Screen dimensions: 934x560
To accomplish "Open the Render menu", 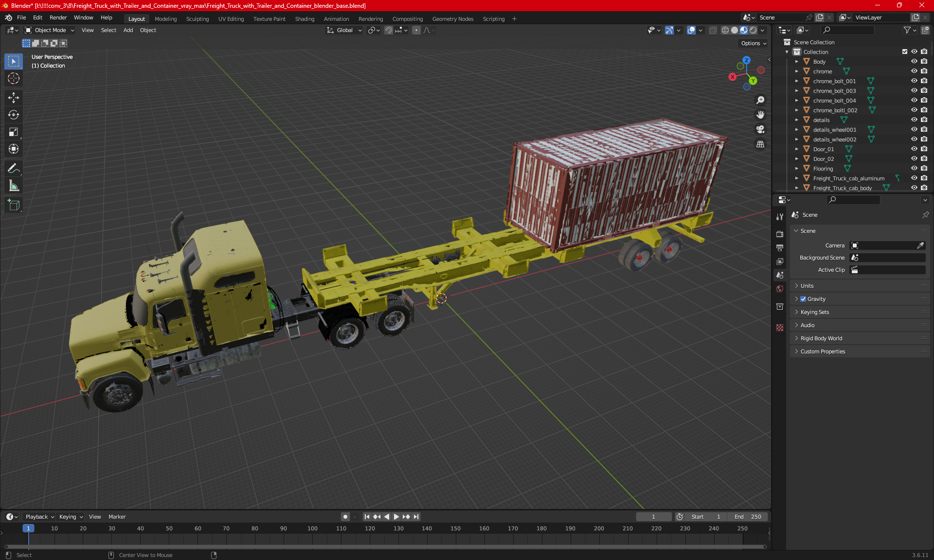I will pos(58,17).
